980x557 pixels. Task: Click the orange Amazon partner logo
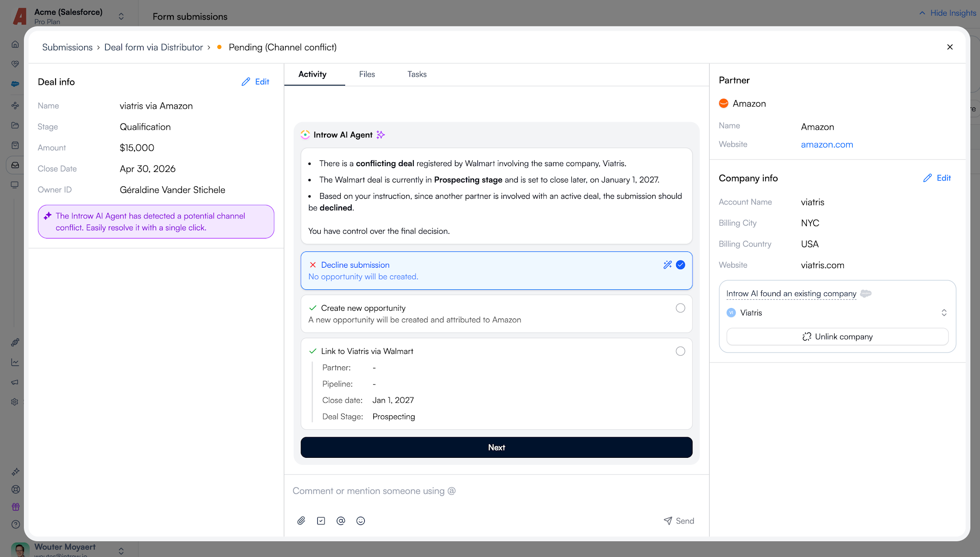click(724, 103)
